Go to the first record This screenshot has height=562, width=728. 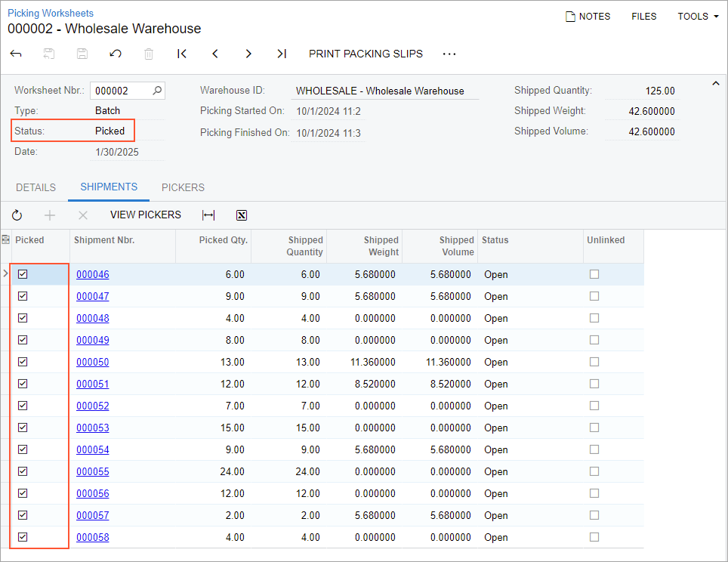[x=182, y=54]
